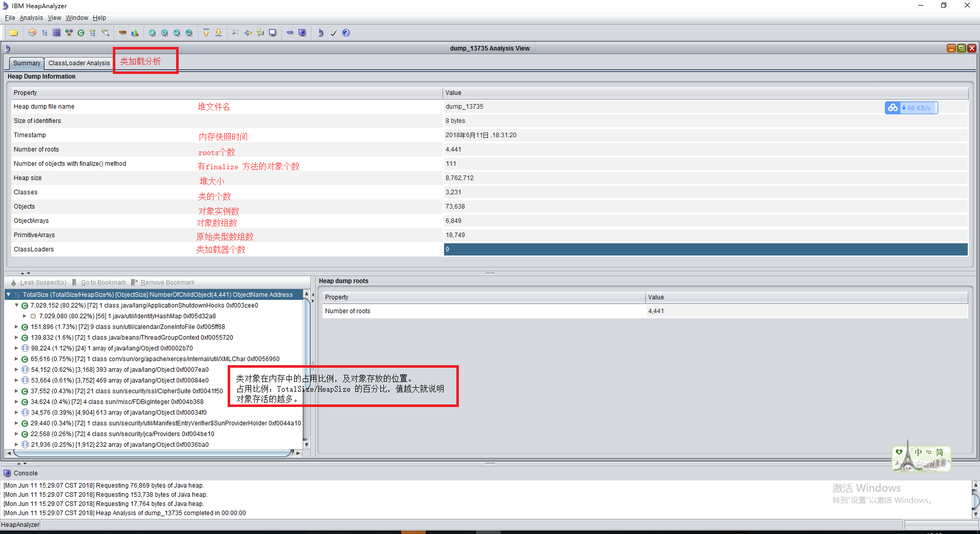Restore the dump_13735 Analysis View internal frame
This screenshot has width=980, height=534.
pyautogui.click(x=961, y=48)
